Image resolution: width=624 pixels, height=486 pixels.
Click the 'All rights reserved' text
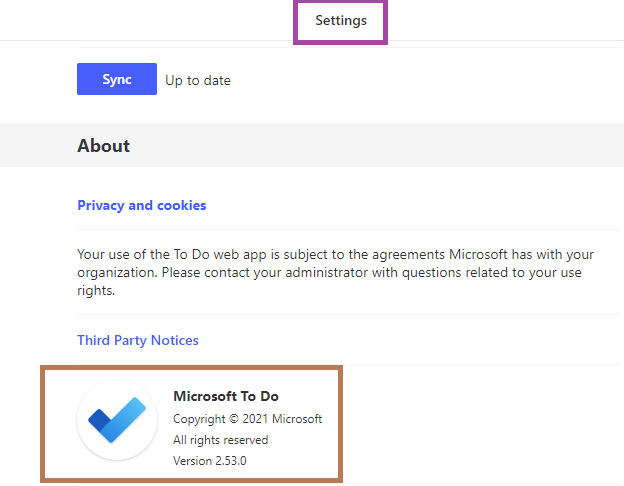(220, 440)
